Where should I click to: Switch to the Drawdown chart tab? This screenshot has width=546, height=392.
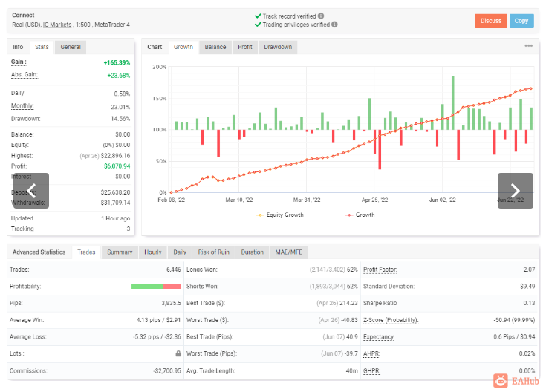278,47
